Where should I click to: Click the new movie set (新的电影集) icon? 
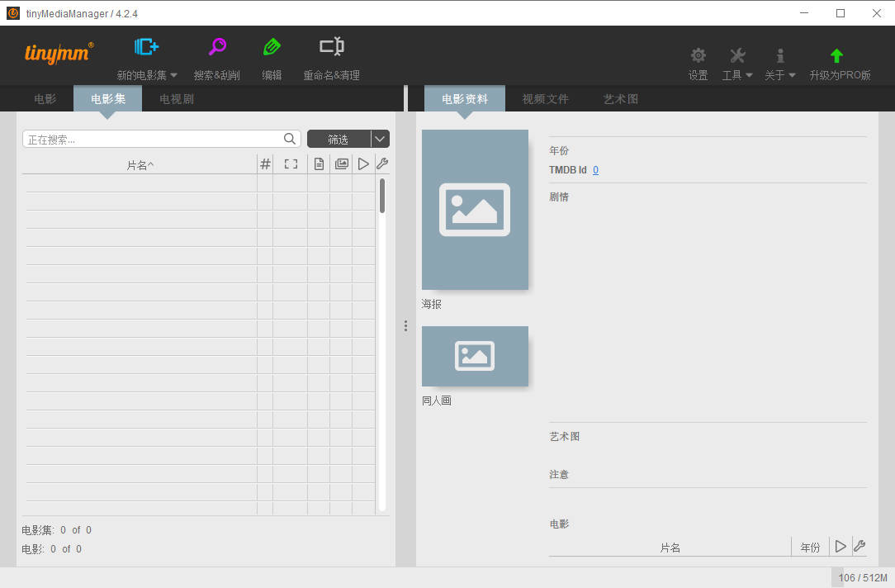coord(147,46)
